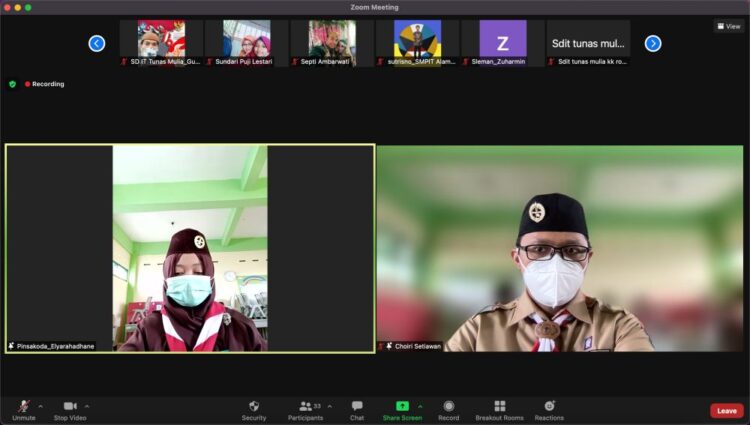Open the Security options
This screenshot has width=750, height=425.
pos(254,409)
